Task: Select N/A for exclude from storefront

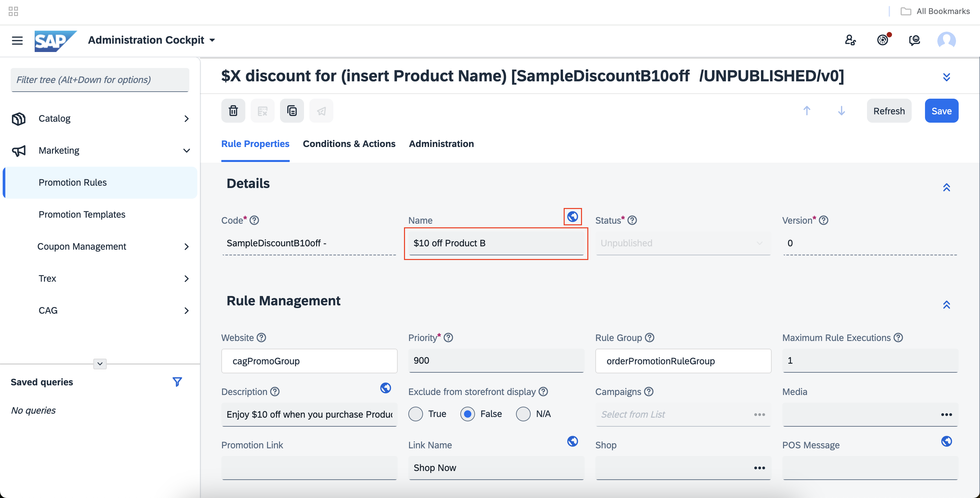Action: (523, 414)
